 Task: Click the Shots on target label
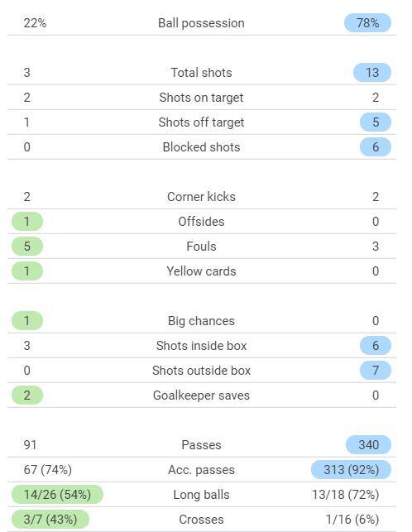tap(201, 98)
